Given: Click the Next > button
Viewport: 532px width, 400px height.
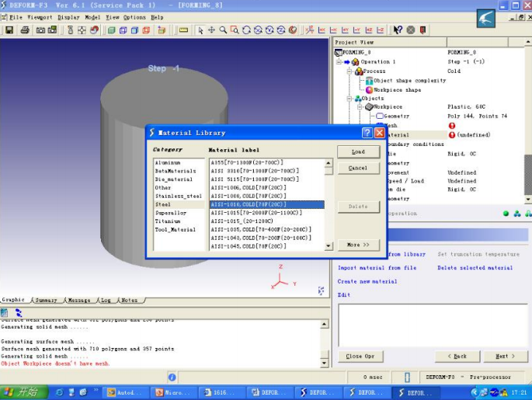Looking at the screenshot, I should click(x=505, y=357).
